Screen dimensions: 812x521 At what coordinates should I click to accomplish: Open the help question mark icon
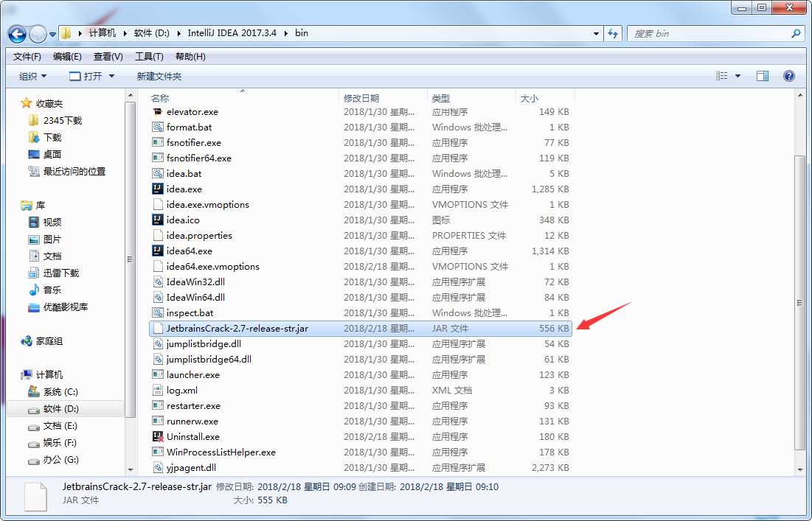click(788, 76)
